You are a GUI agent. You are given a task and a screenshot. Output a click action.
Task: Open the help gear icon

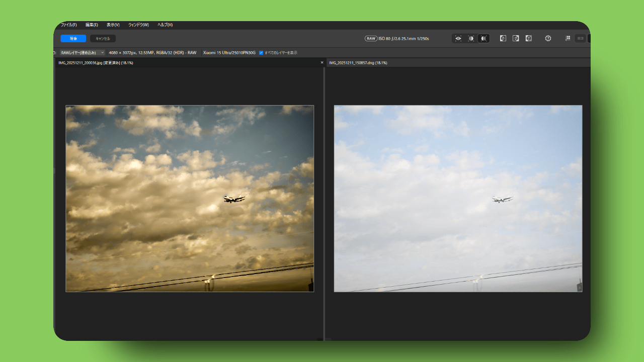548,38
